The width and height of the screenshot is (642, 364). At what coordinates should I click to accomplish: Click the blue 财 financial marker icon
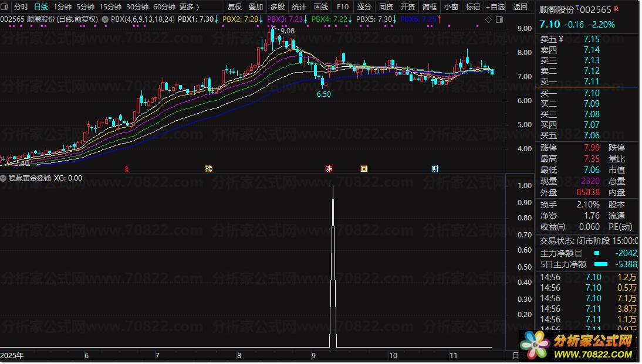(435, 169)
